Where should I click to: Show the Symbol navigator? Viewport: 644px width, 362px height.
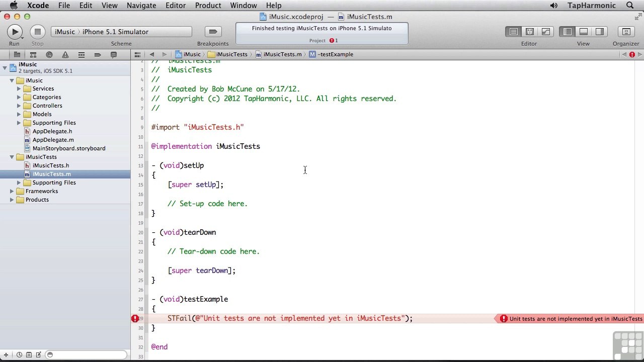(33, 54)
